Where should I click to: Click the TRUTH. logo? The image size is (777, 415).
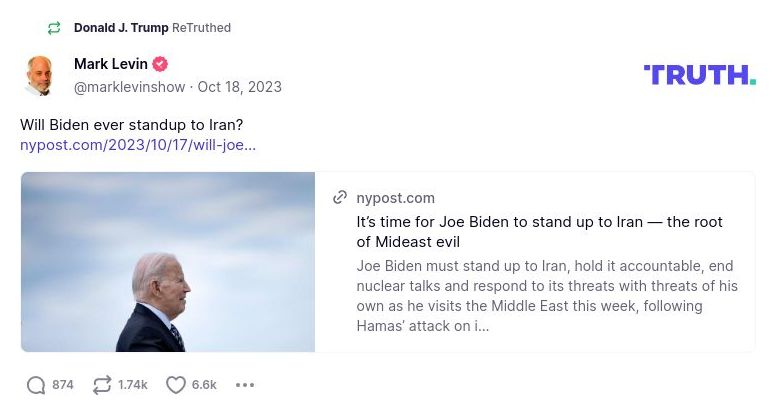[x=699, y=74]
